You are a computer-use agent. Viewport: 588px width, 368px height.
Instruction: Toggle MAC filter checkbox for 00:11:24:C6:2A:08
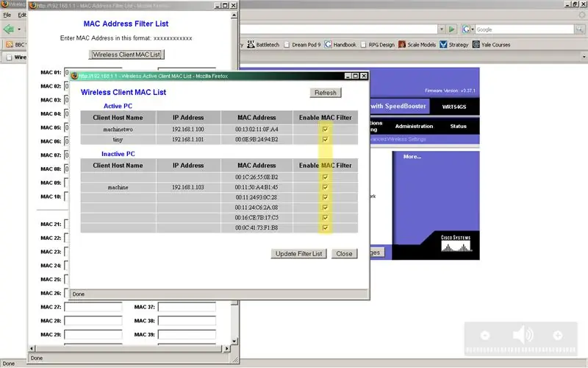click(x=325, y=208)
